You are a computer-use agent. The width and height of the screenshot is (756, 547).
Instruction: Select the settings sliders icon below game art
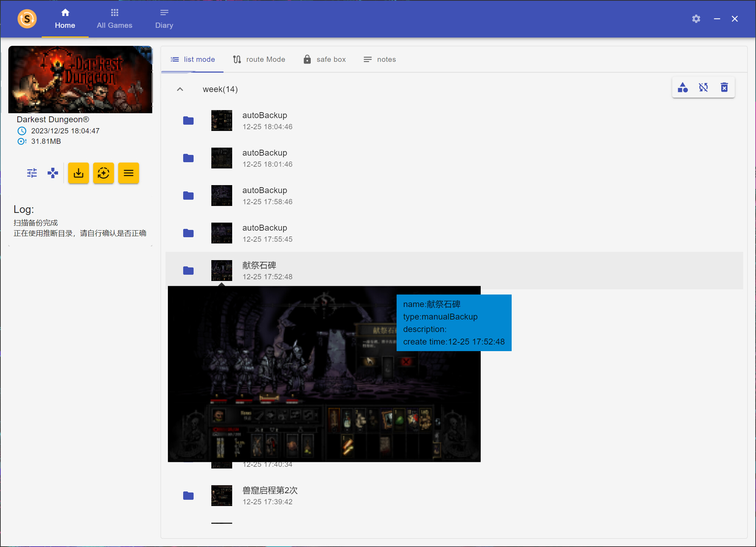click(32, 173)
